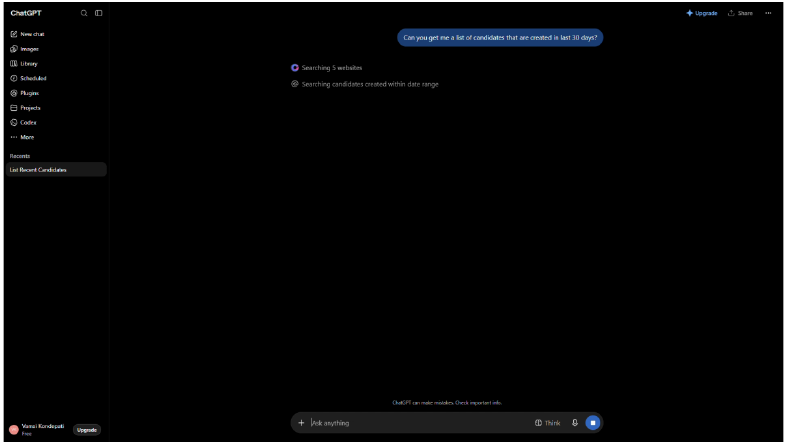Add attachment with the plus icon
Viewport: 787px width, 445px height.
(301, 423)
